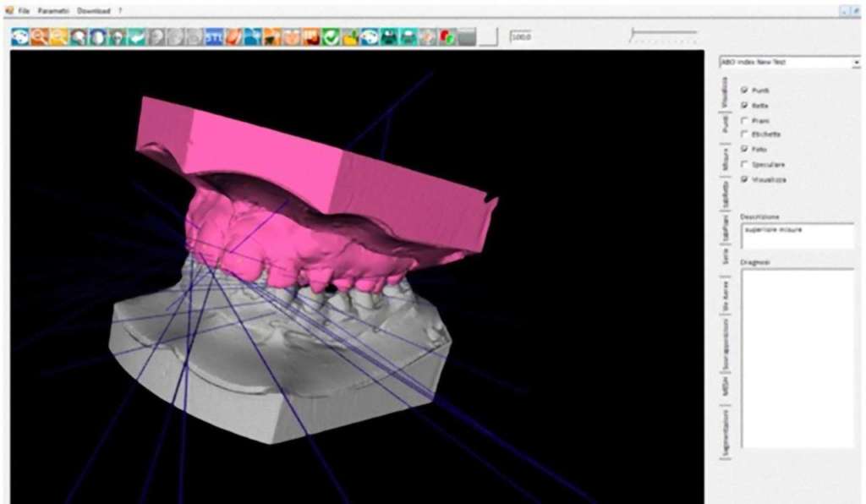Uncheck the Punti checkbox
This screenshot has width=866, height=504.
click(743, 90)
